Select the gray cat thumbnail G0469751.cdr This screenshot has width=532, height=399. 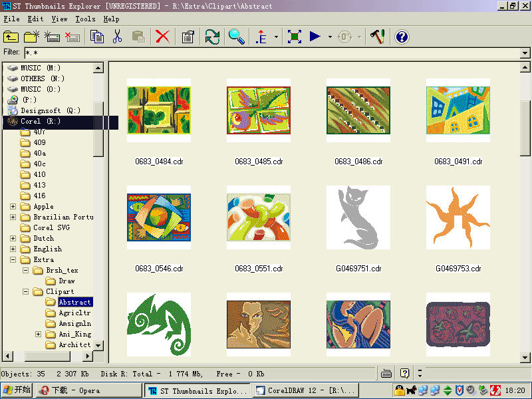(358, 217)
